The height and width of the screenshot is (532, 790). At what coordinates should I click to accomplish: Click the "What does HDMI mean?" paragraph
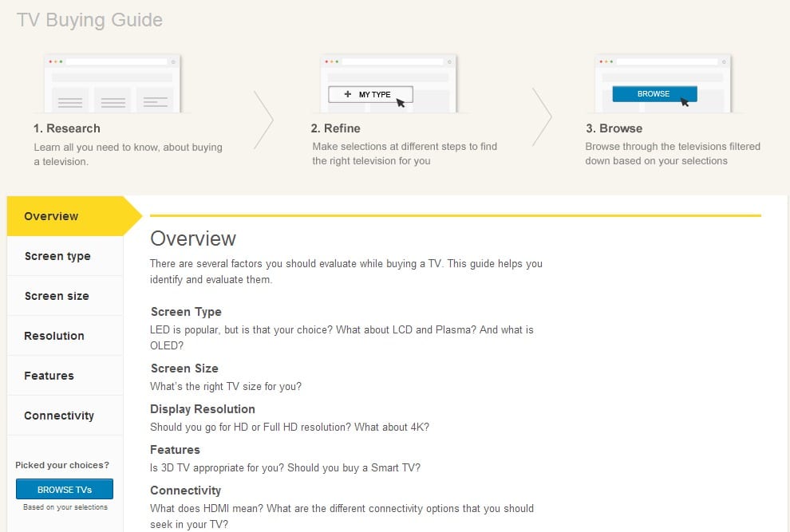click(342, 516)
